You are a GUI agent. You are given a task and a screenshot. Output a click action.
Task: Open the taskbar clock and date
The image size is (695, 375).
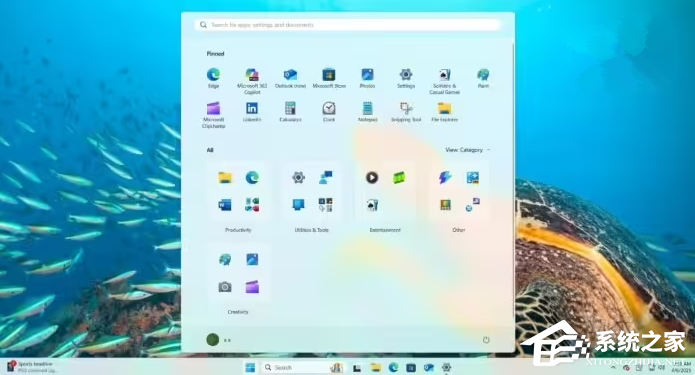(x=681, y=367)
